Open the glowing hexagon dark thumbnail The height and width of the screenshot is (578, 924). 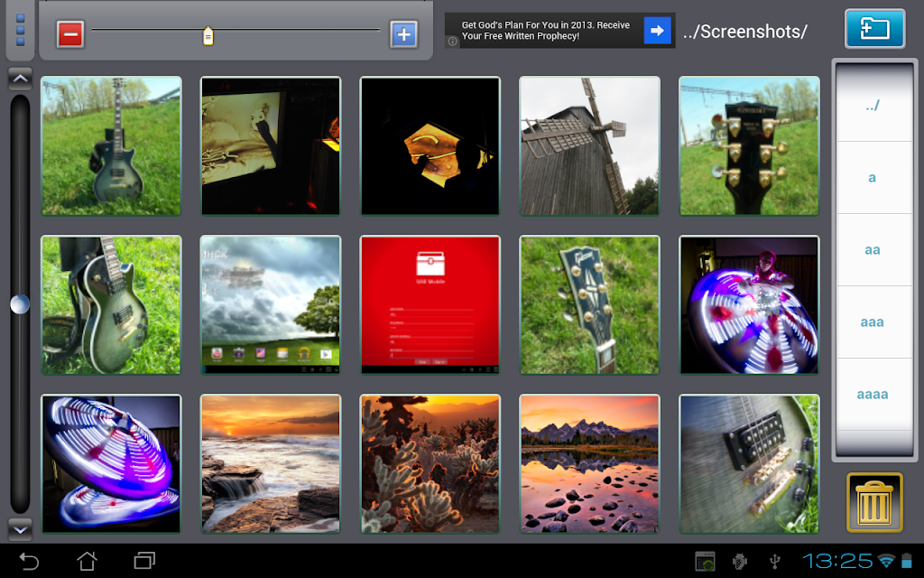coord(430,145)
